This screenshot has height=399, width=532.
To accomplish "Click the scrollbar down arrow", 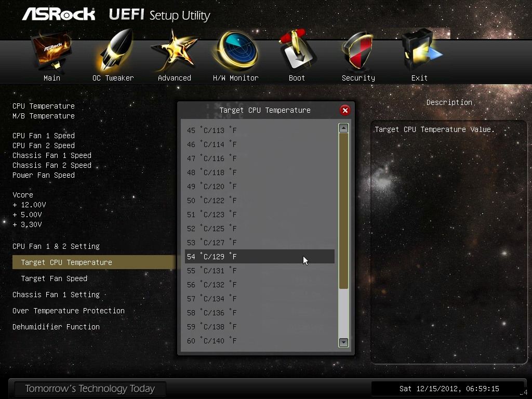I will (343, 342).
